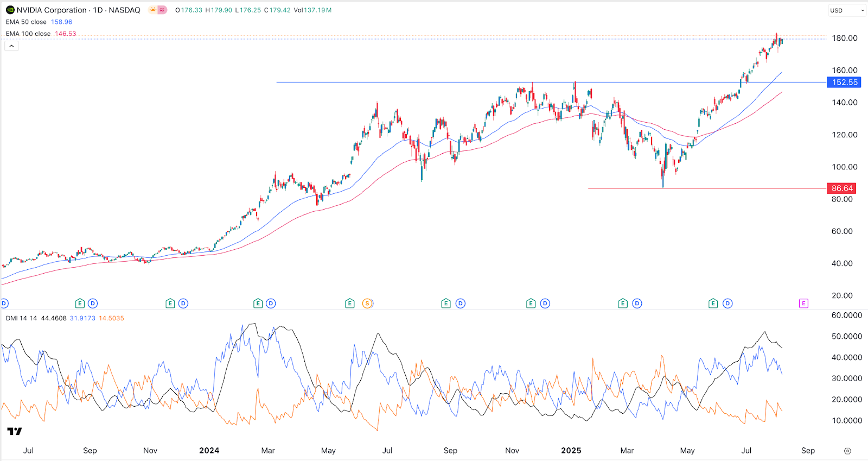
Task: Open the August 2024 earnings E marker
Action: tap(446, 304)
